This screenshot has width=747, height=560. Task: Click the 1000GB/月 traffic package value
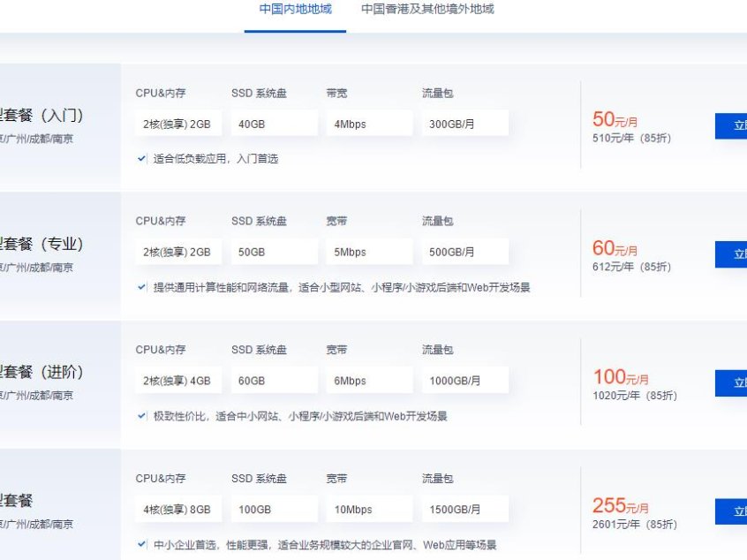465,381
